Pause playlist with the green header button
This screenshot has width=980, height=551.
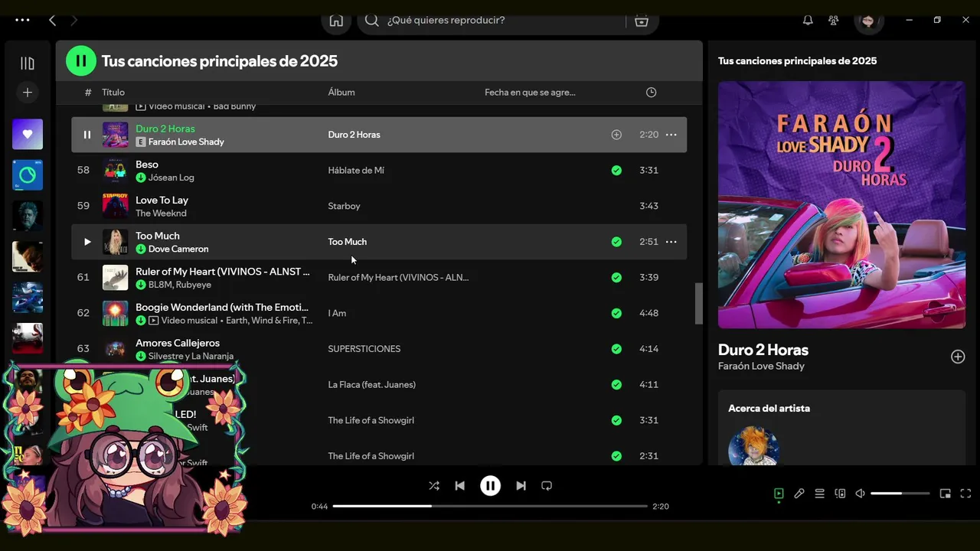81,60
